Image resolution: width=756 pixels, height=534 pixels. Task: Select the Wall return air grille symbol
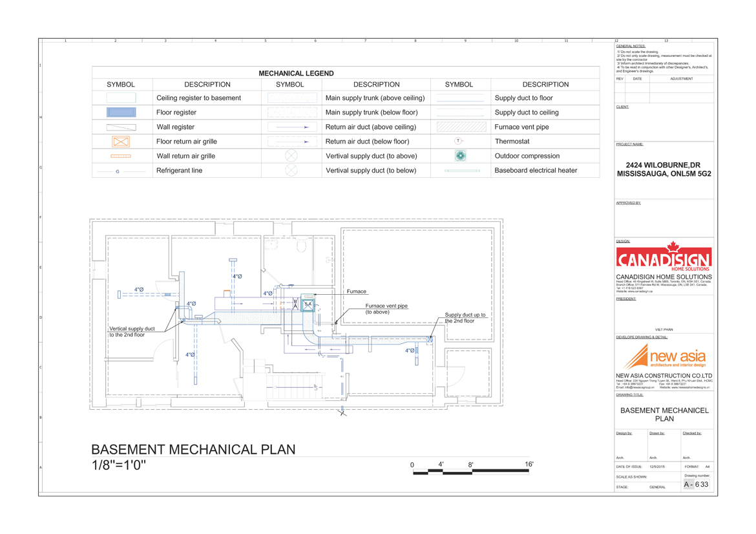point(121,156)
